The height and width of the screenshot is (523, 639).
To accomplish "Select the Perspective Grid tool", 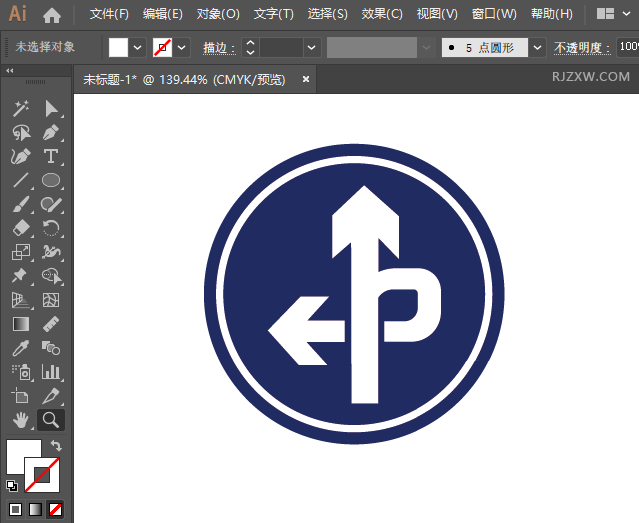I will (x=20, y=300).
